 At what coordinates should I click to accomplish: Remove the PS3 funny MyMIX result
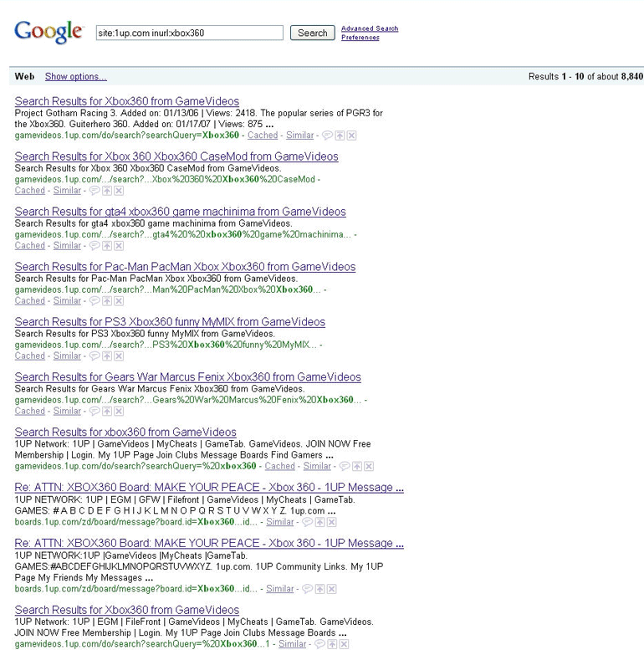[x=119, y=356]
